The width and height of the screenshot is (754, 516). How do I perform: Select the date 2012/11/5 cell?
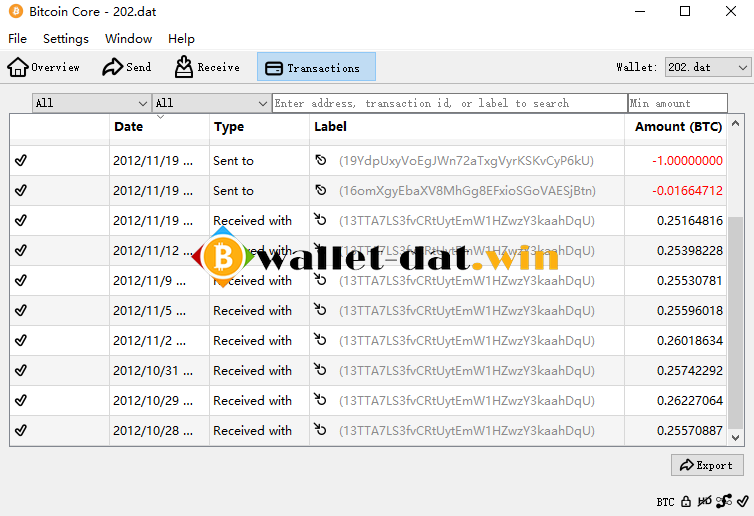coord(159,311)
